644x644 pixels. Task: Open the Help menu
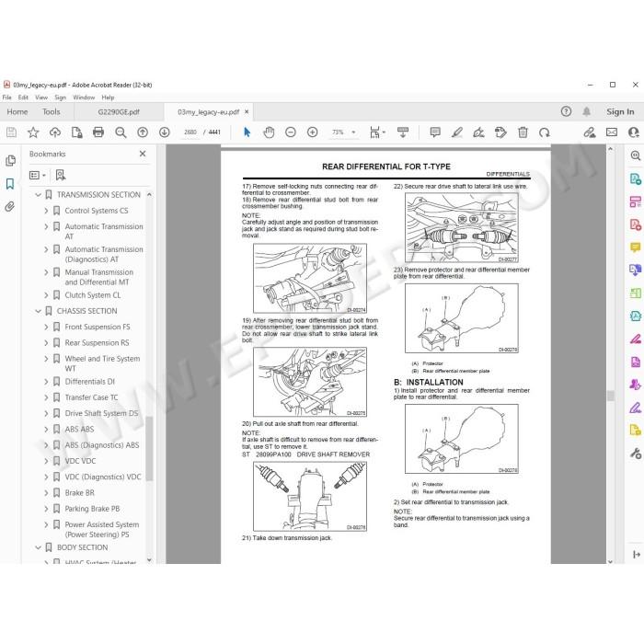108,98
